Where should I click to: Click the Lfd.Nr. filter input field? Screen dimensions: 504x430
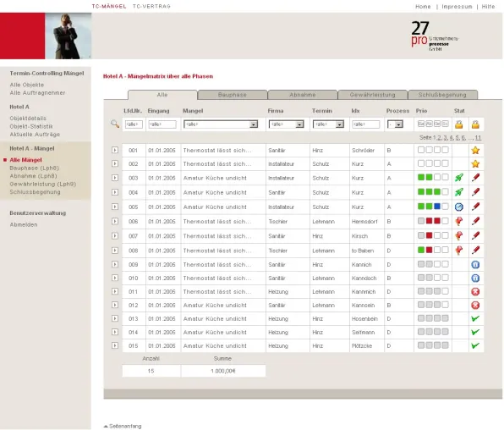(x=134, y=124)
